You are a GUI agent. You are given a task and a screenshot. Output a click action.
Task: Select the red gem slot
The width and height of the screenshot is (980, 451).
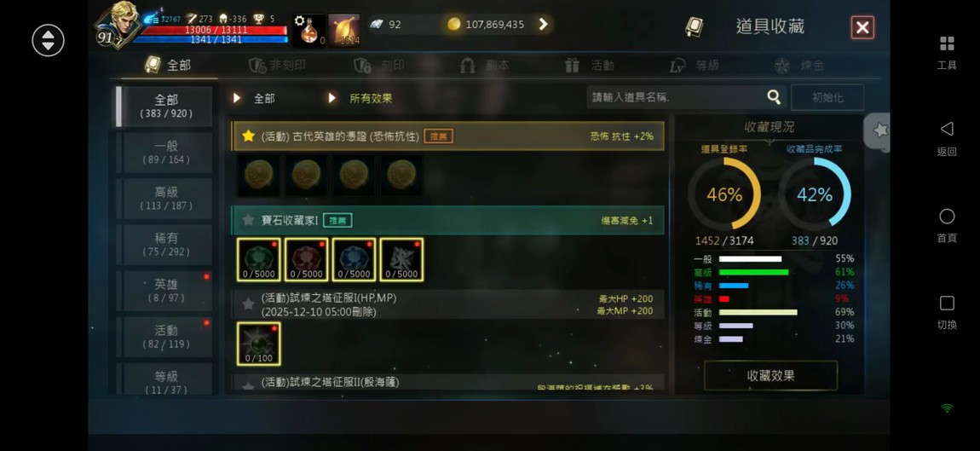coord(306,259)
